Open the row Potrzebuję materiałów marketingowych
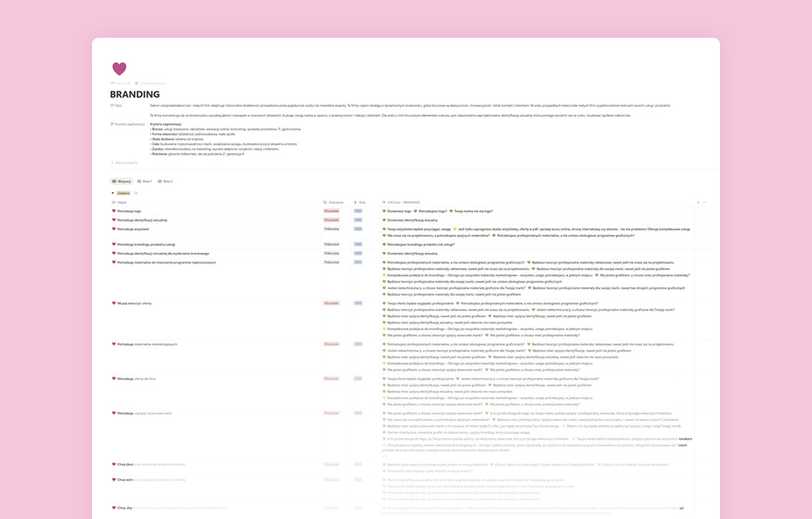This screenshot has height=519, width=812. coord(148,345)
